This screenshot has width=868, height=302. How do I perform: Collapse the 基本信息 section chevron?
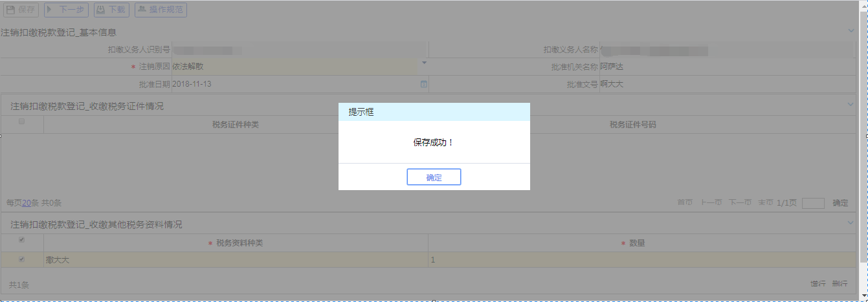click(851, 31)
